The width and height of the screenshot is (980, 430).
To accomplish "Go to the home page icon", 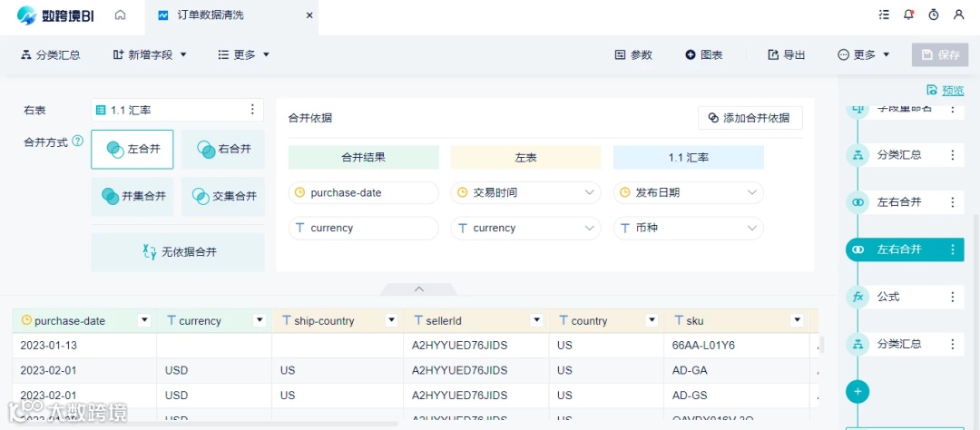I will click(120, 15).
